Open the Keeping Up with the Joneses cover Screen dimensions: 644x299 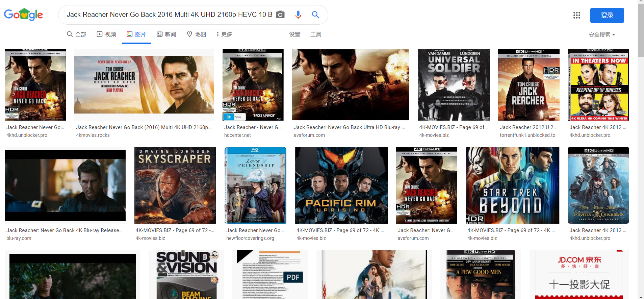[x=598, y=85]
